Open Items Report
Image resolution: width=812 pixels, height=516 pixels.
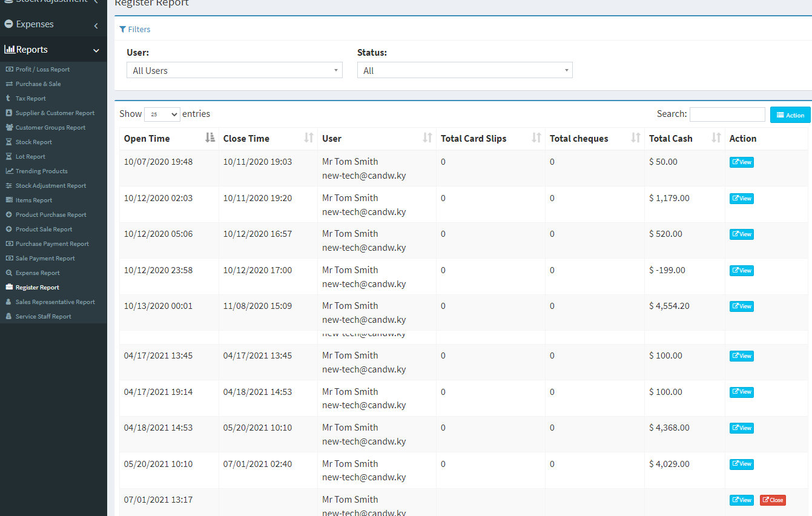point(34,200)
